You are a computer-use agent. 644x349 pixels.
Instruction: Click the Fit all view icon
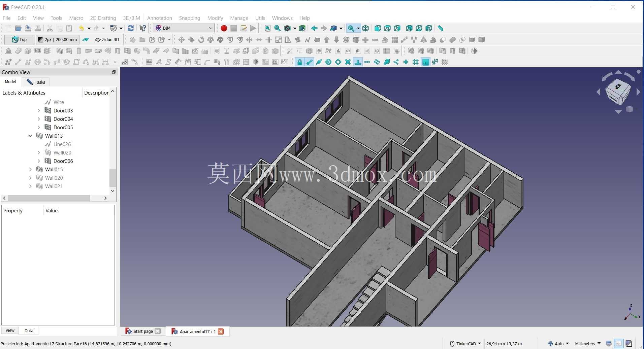[x=267, y=28]
